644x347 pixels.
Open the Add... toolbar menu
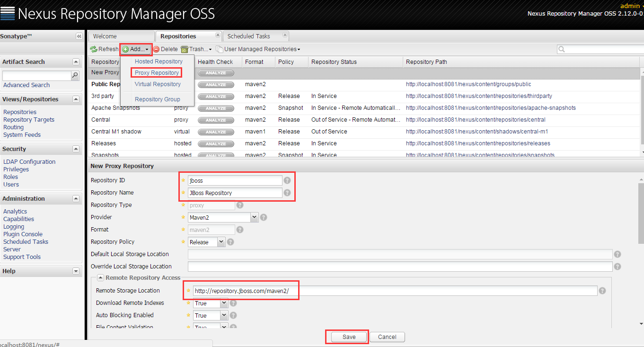pyautogui.click(x=135, y=49)
